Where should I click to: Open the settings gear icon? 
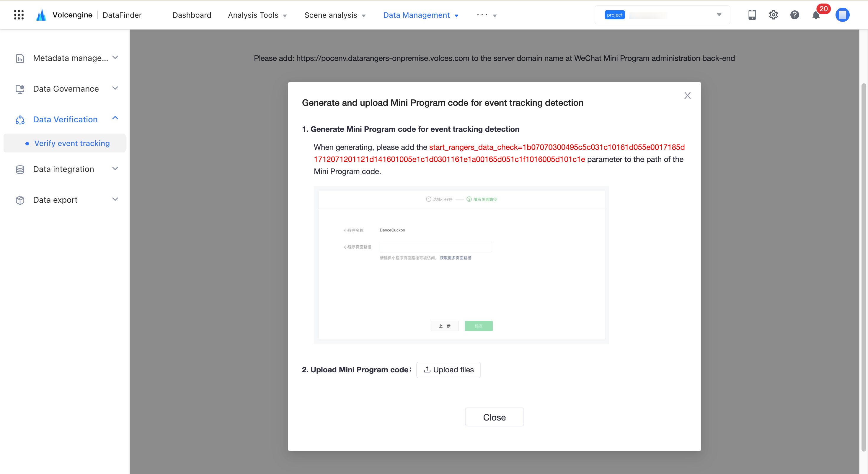[x=773, y=15]
